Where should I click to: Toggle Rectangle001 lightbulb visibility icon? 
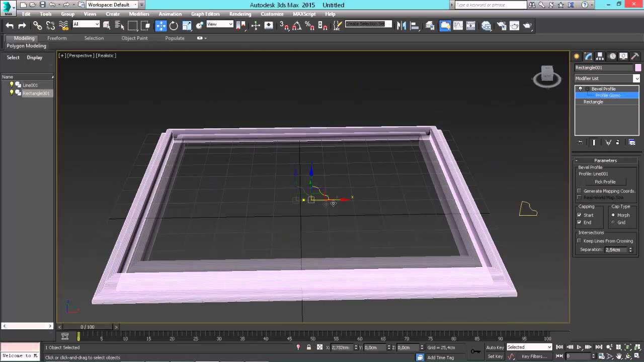12,93
